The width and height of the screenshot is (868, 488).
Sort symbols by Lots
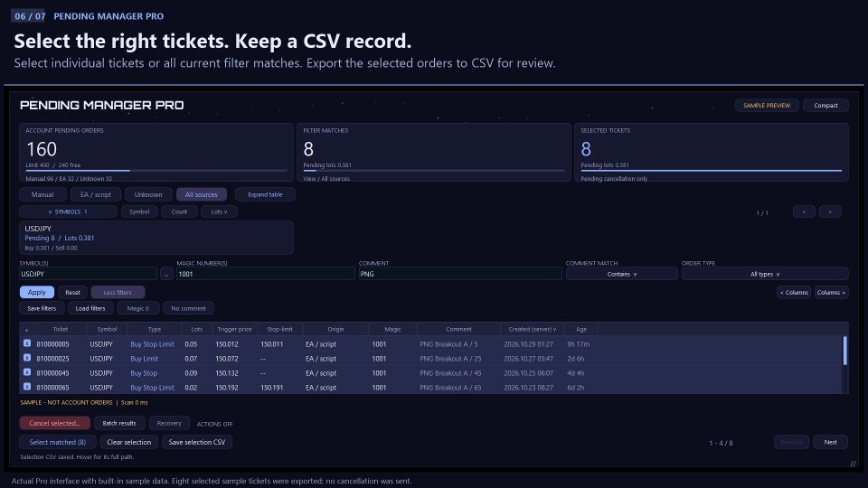point(219,211)
